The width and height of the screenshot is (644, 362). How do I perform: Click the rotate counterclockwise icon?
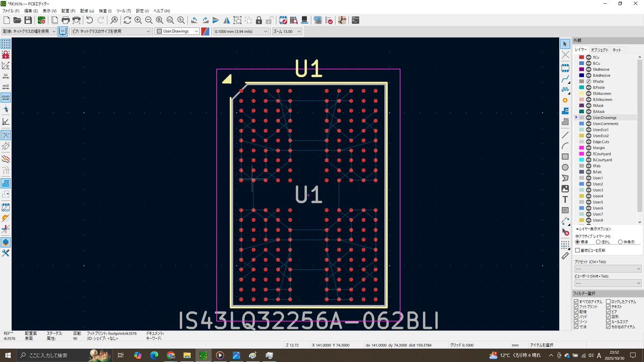tap(194, 20)
